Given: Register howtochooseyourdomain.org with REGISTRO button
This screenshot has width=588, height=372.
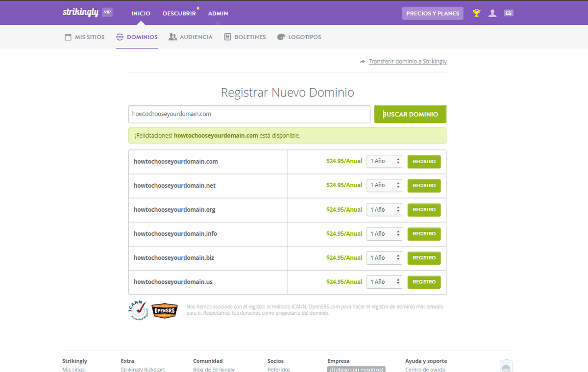Looking at the screenshot, I should (424, 210).
